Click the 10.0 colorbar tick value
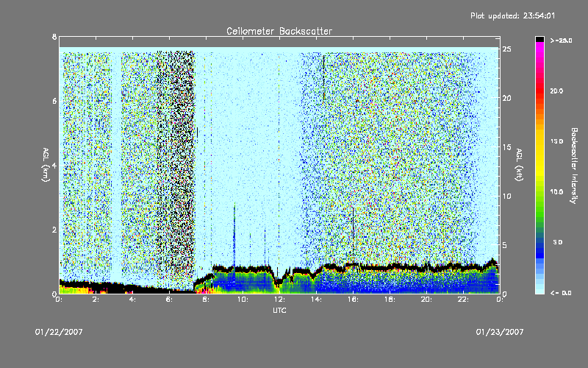 [556, 192]
